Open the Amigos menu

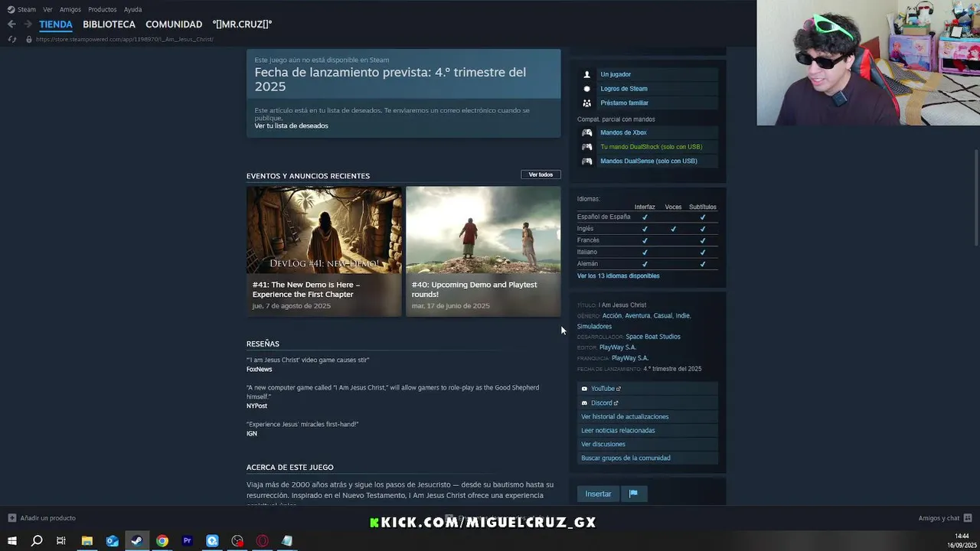(x=70, y=9)
